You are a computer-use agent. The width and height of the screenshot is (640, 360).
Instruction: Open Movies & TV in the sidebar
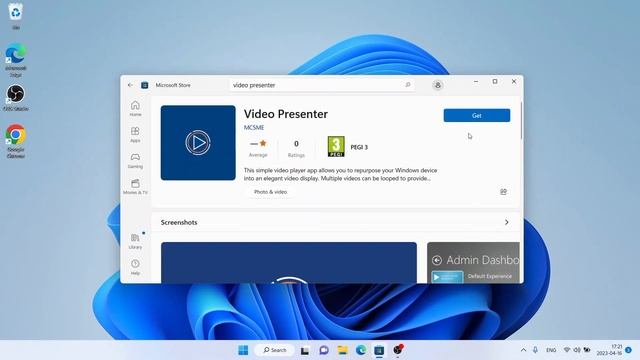tap(135, 186)
